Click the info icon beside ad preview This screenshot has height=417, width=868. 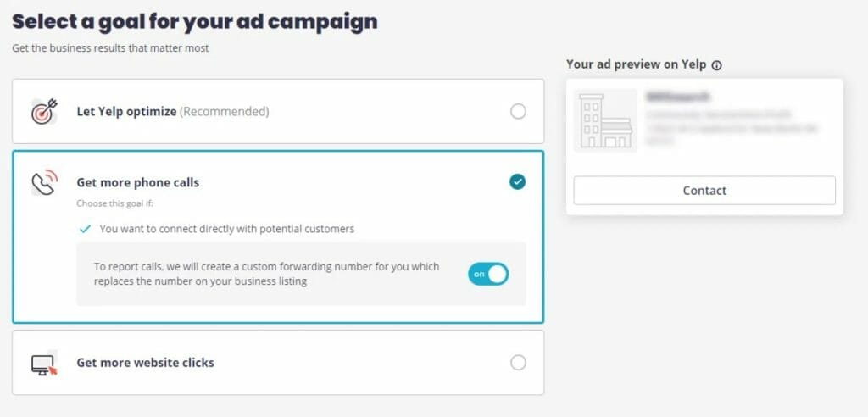click(716, 65)
